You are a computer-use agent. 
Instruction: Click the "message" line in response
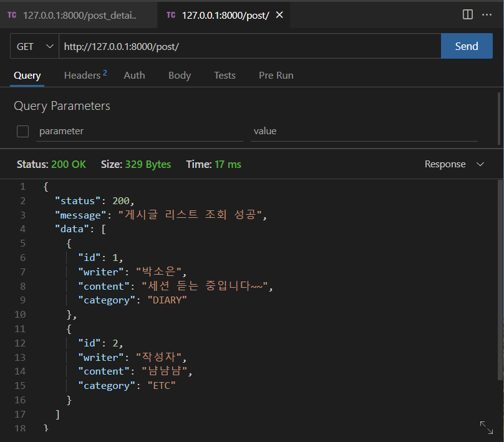click(161, 215)
